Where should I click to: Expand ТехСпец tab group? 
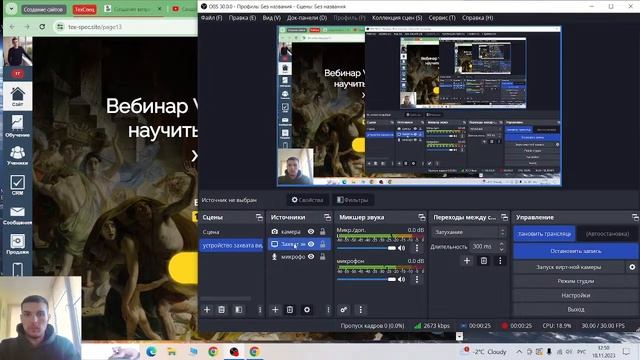click(84, 9)
